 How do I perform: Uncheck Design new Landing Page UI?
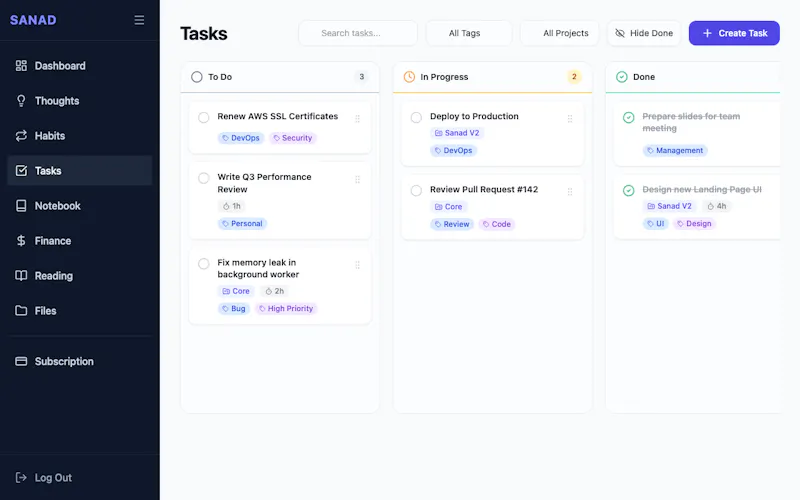click(629, 190)
